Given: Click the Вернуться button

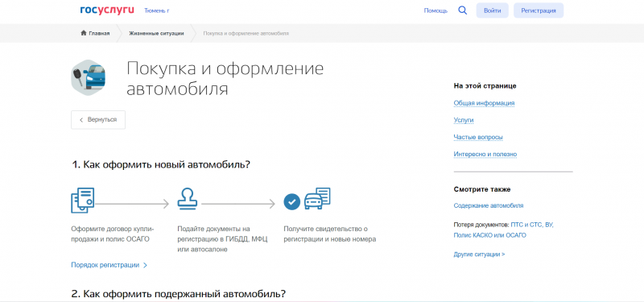Looking at the screenshot, I should tap(98, 119).
